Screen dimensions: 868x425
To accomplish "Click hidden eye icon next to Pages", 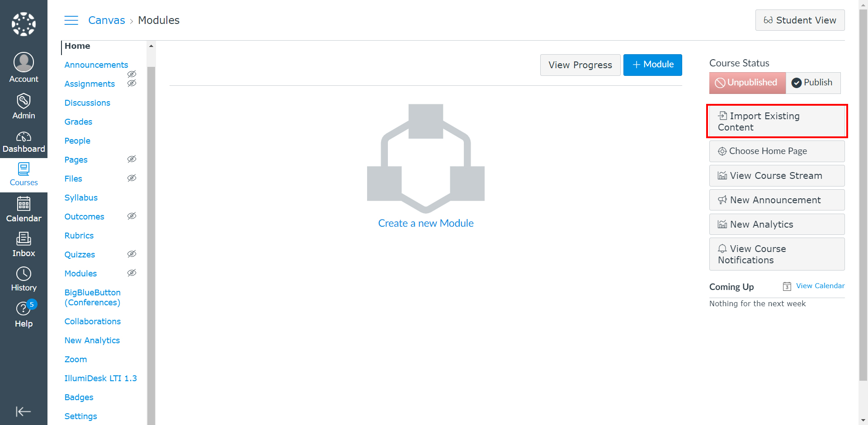I will (132, 159).
